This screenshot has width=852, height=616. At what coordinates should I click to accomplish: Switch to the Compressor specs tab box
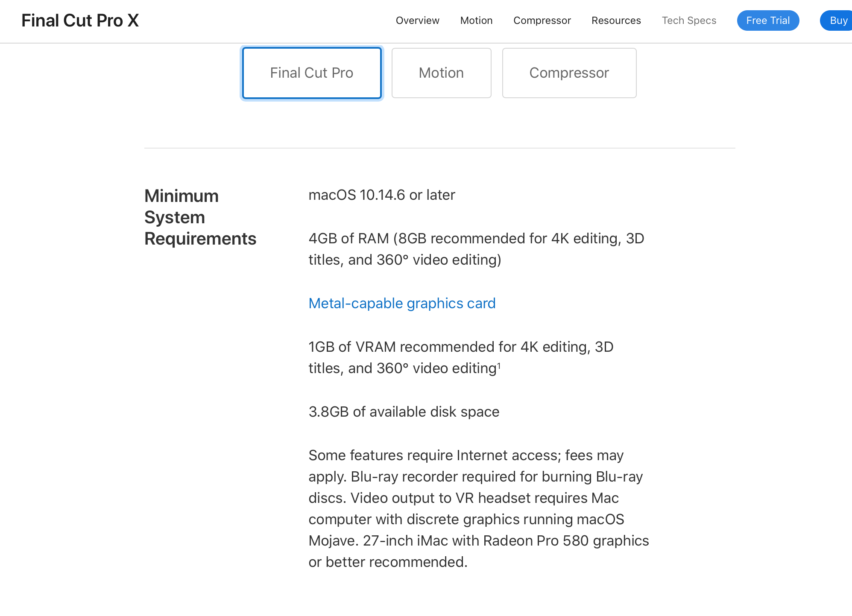point(569,73)
